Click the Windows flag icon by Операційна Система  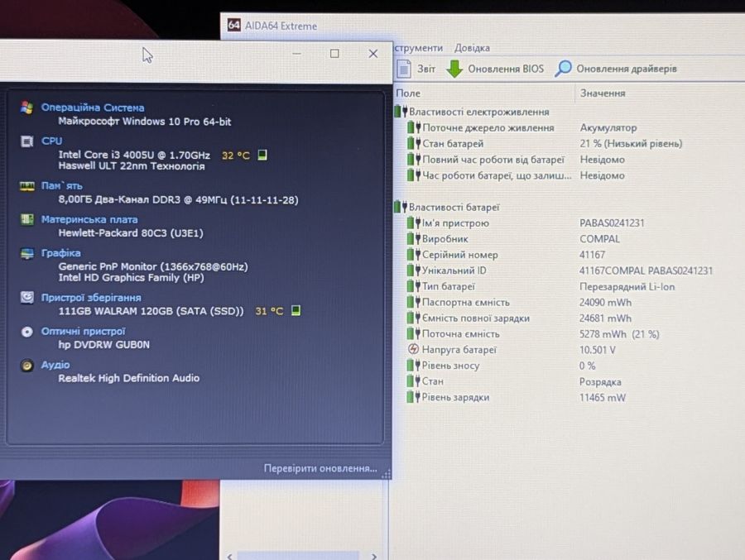(27, 108)
